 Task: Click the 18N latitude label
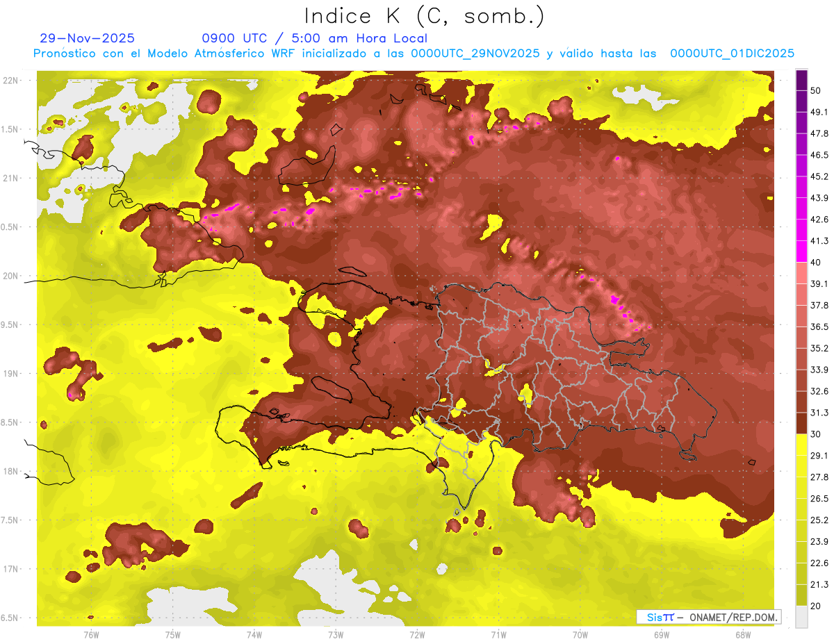pyautogui.click(x=12, y=471)
